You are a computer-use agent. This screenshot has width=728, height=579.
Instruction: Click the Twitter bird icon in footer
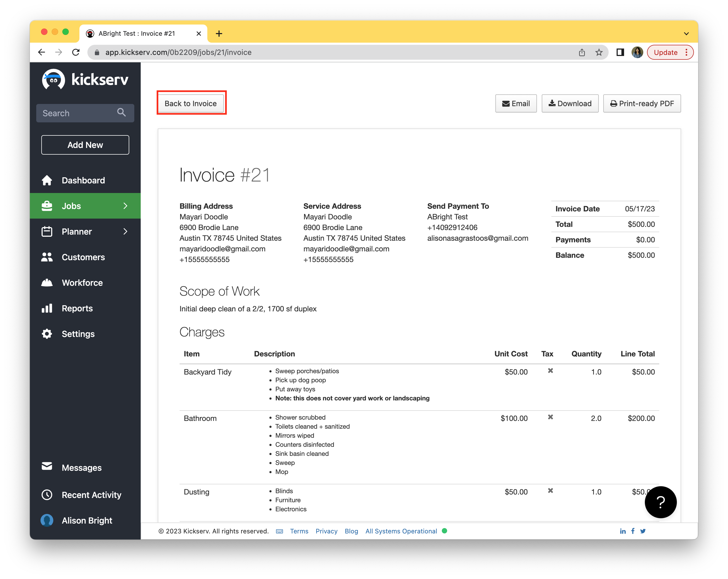tap(643, 531)
